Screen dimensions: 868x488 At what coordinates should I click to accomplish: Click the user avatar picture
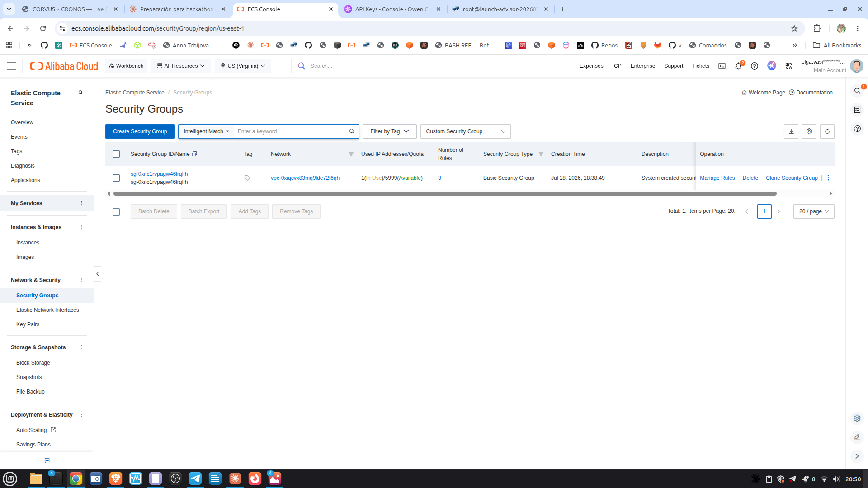click(x=856, y=66)
